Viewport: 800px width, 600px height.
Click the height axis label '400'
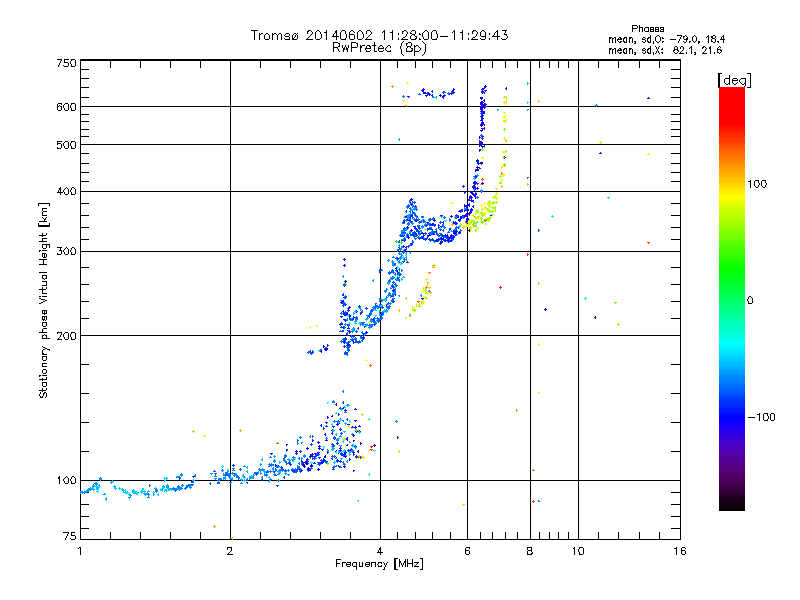(66, 191)
